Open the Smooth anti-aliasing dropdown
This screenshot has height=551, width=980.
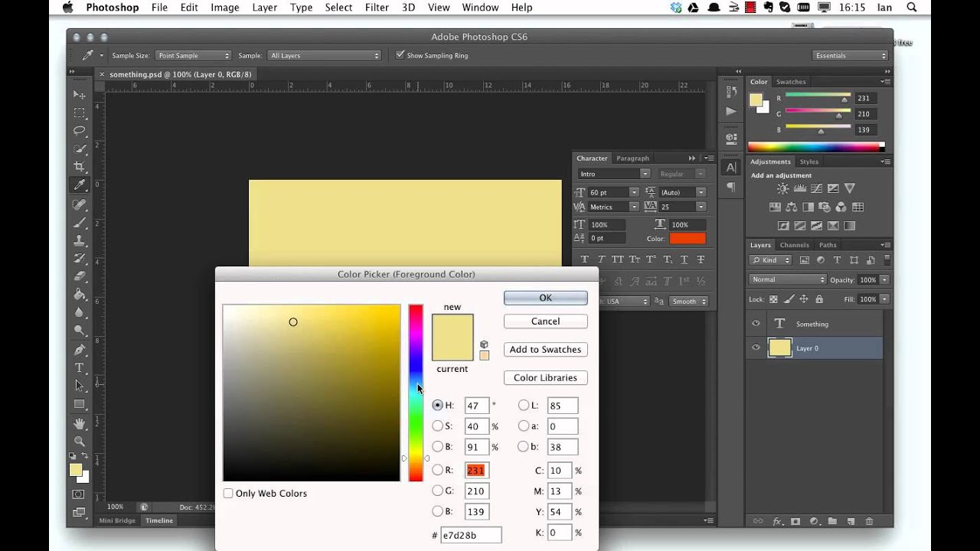688,301
